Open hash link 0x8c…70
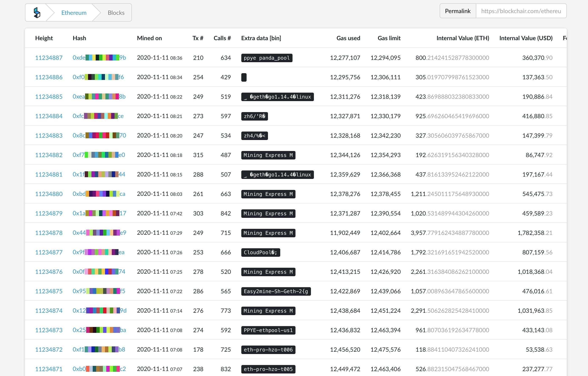The height and width of the screenshot is (376, 588). pyautogui.click(x=99, y=135)
